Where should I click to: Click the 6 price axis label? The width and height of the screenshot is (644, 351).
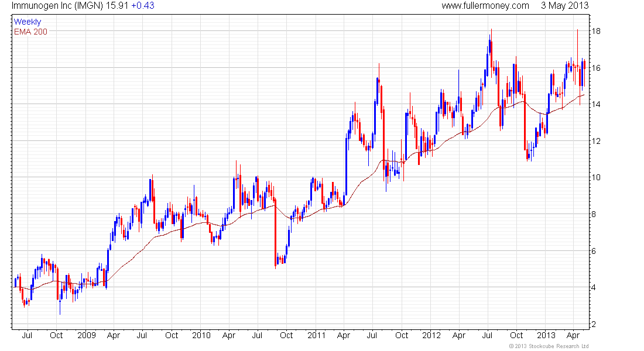click(593, 251)
